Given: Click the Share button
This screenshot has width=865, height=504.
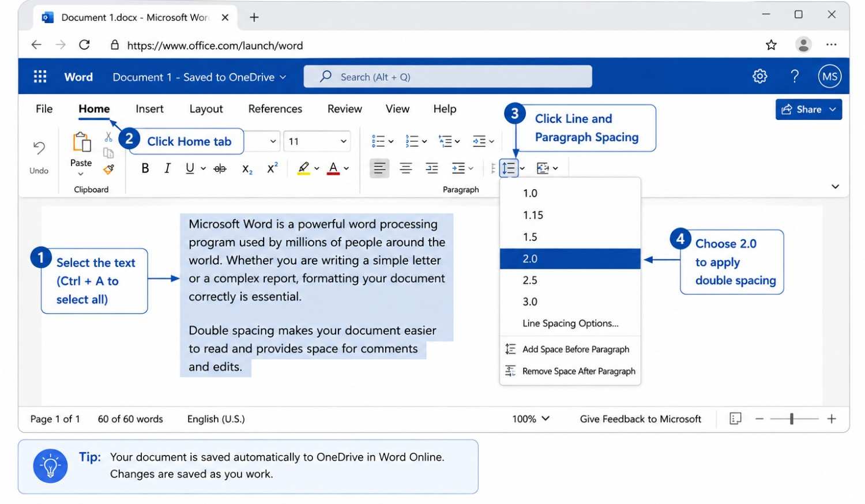Looking at the screenshot, I should point(808,110).
